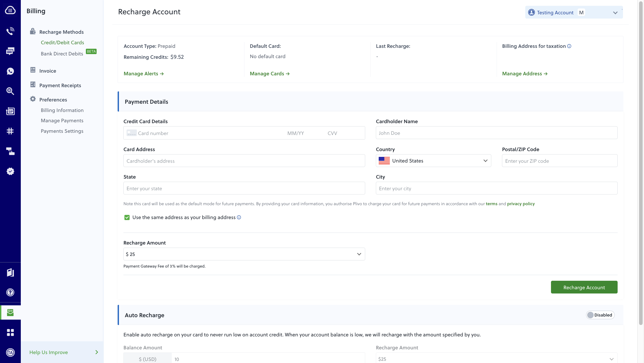Open Payments Settings under Preferences
Viewport: 644px width, 363px height.
point(62,131)
